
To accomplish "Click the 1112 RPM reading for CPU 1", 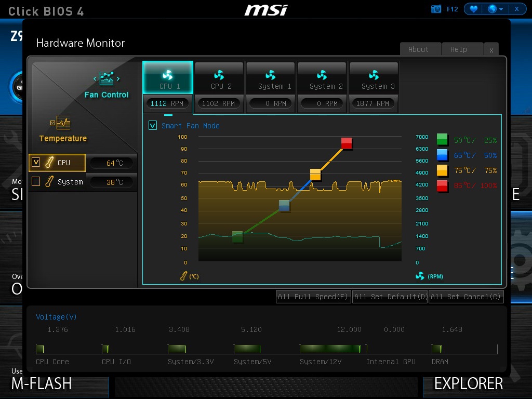I will coord(167,103).
